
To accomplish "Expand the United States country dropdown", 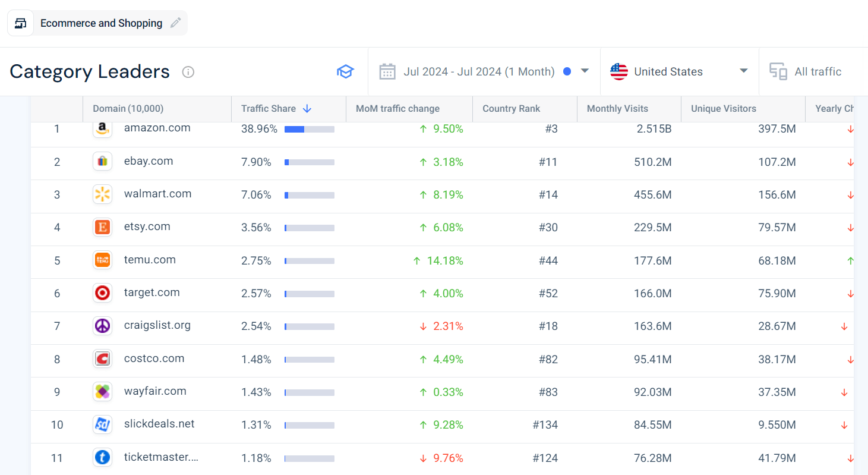I will 743,71.
